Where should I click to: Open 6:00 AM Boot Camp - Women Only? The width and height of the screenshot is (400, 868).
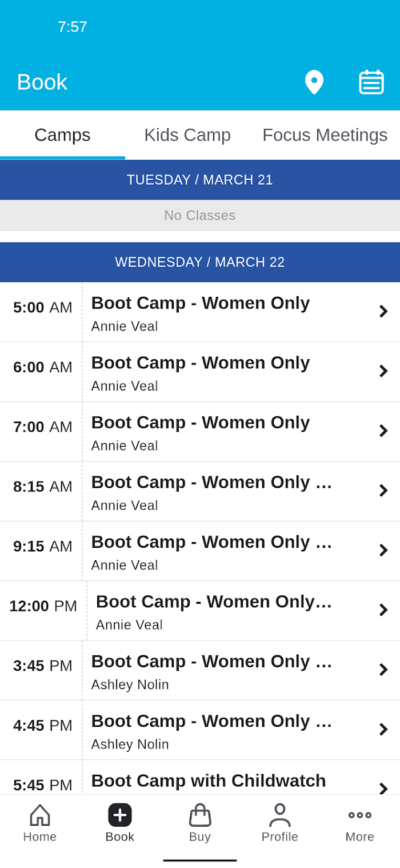click(200, 372)
